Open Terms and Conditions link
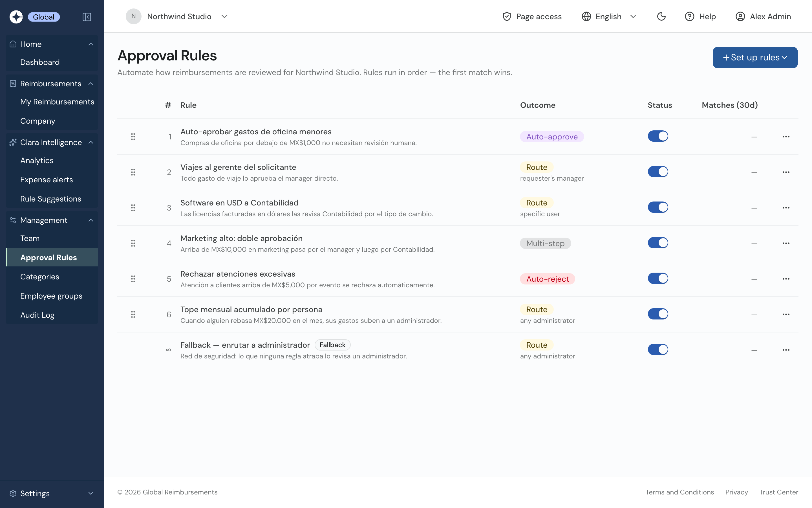 [679, 492]
